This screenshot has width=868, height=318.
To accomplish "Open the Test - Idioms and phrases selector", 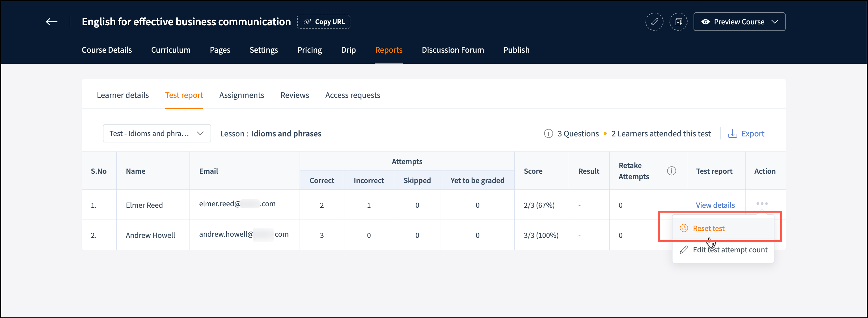I will (157, 133).
